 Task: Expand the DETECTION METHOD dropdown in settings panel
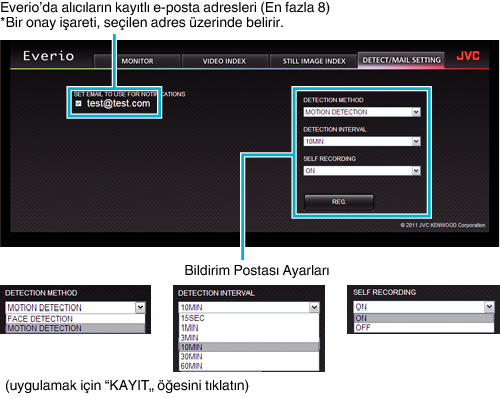point(362,112)
